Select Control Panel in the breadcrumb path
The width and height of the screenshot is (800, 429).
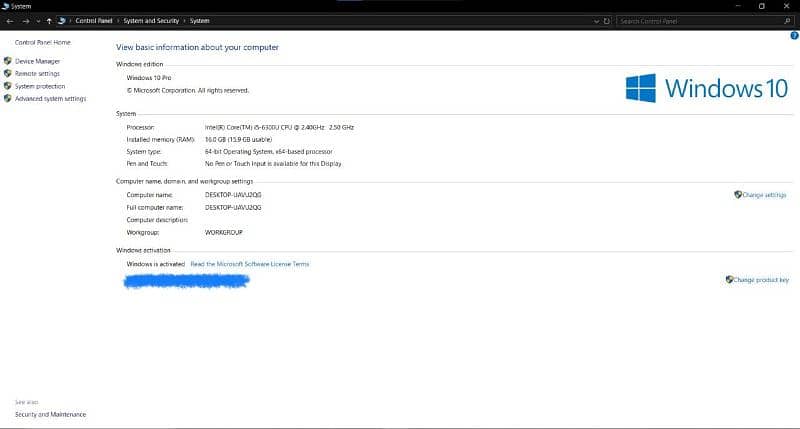click(95, 20)
